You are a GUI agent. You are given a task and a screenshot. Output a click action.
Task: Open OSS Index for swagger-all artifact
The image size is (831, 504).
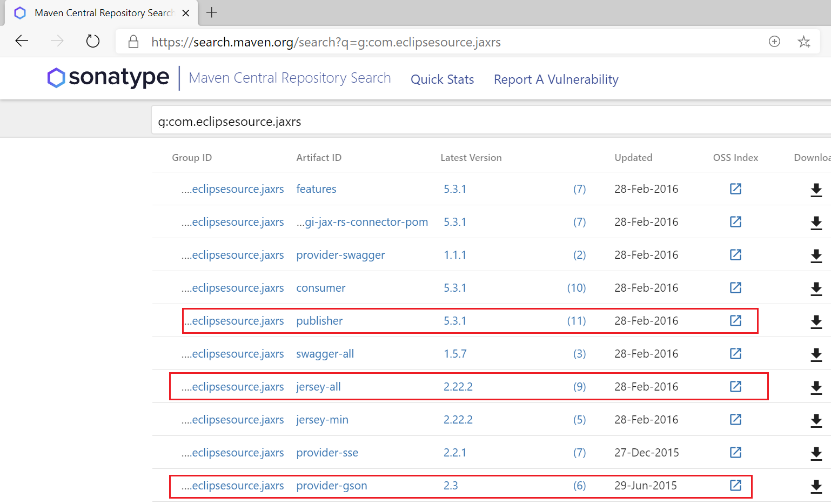pos(735,353)
